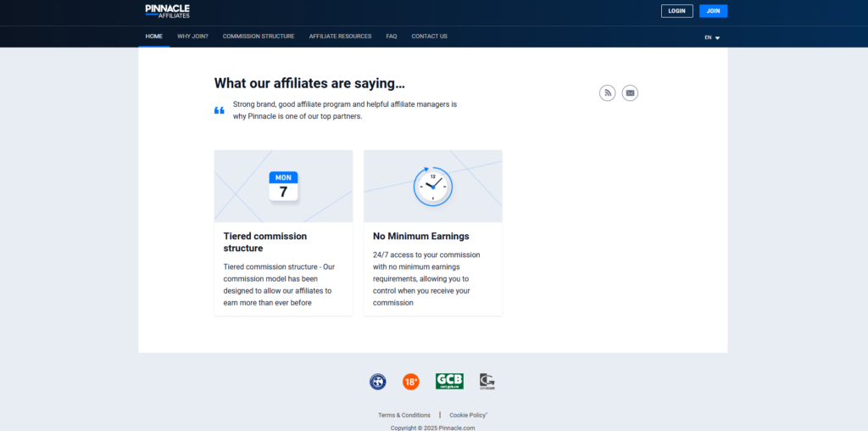Expand the EN language dropdown
This screenshot has width=868, height=431.
pos(711,37)
